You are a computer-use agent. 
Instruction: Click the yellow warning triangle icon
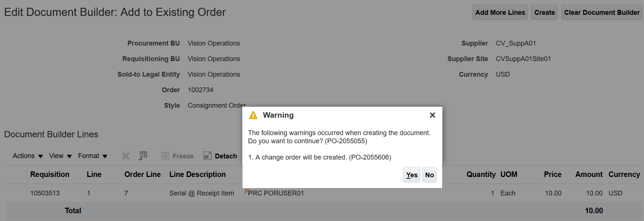click(x=253, y=115)
